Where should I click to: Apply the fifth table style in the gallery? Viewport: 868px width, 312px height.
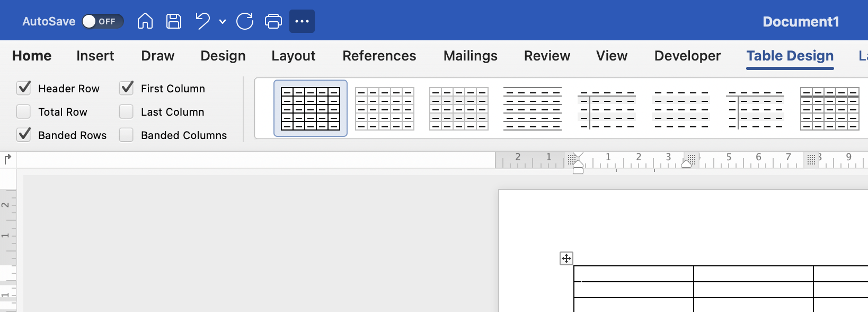[607, 110]
